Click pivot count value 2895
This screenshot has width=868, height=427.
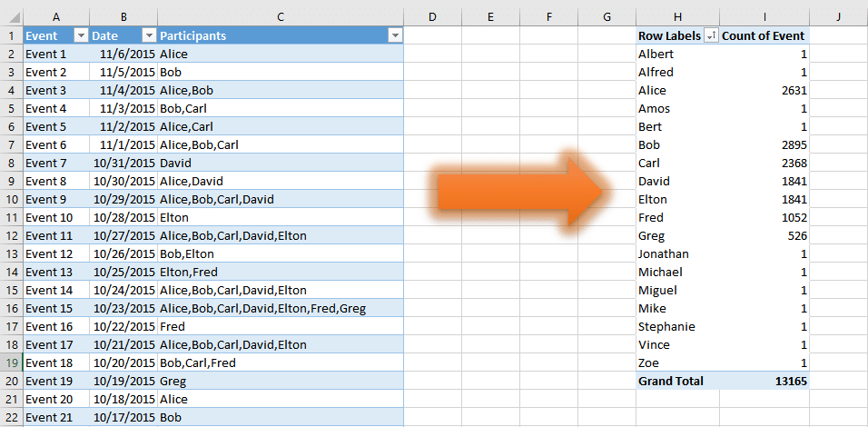(764, 145)
